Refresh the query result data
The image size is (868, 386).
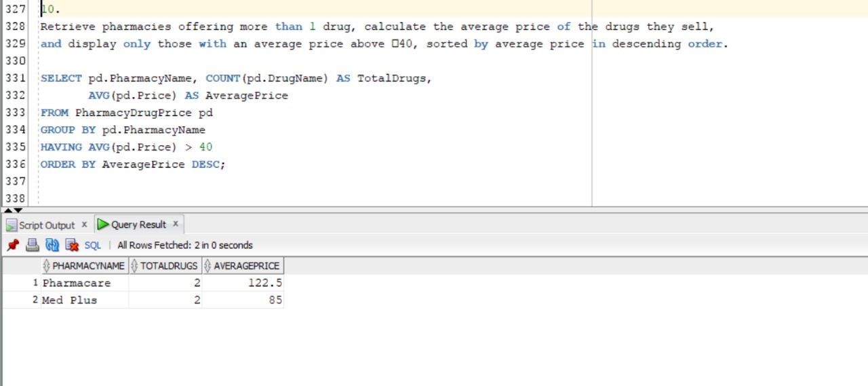[x=52, y=245]
